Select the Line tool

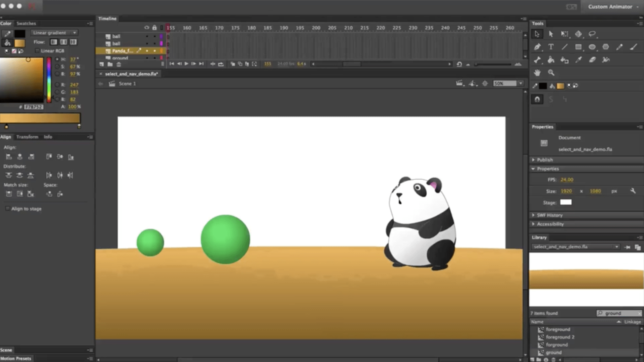click(565, 47)
